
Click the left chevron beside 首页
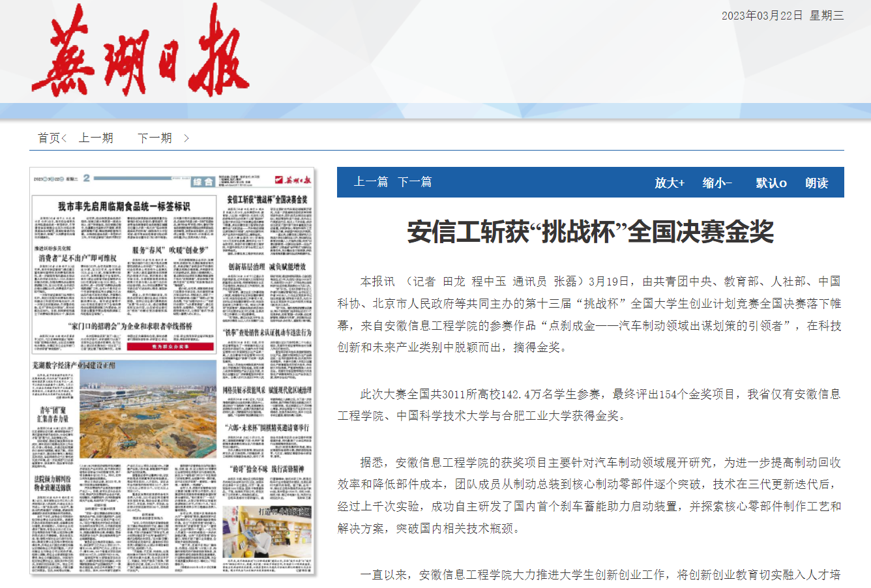[63, 138]
